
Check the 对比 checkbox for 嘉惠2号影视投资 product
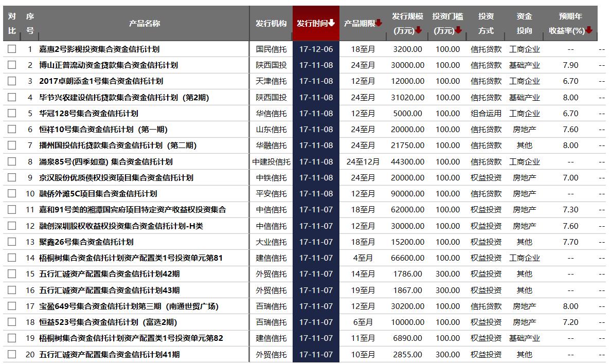click(x=12, y=49)
